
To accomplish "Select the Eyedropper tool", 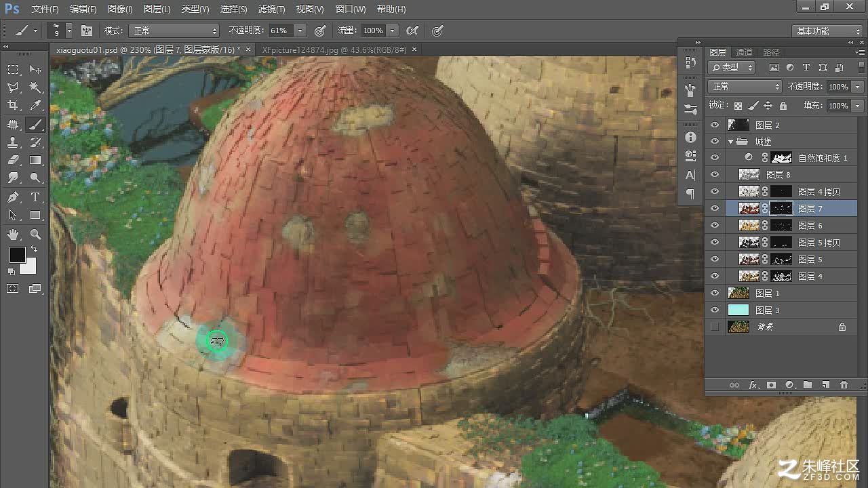I will pyautogui.click(x=35, y=105).
